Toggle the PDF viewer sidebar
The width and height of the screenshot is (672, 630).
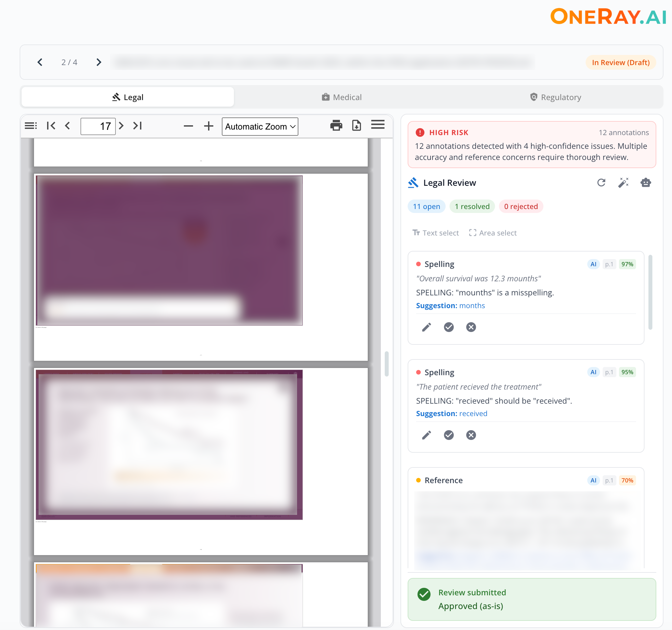coord(31,126)
